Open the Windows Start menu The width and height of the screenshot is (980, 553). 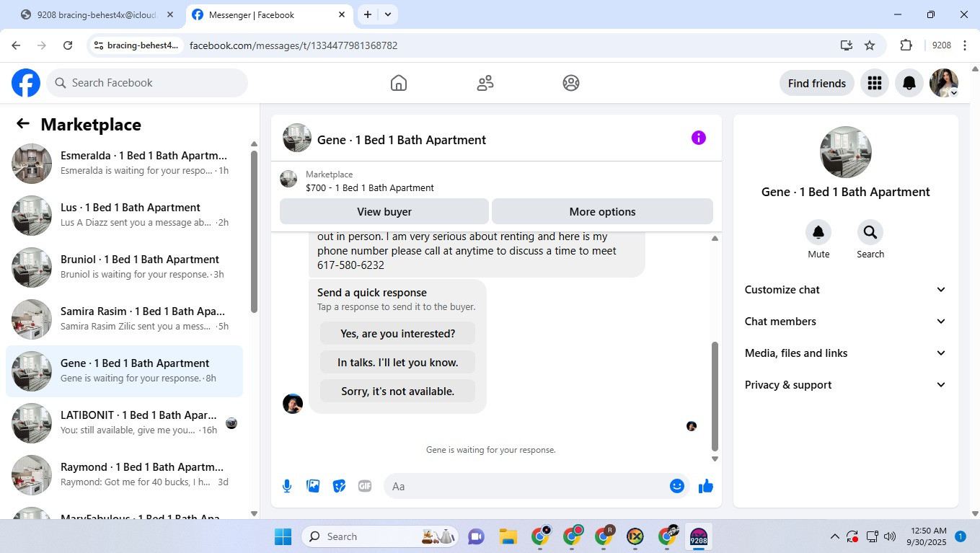[283, 536]
